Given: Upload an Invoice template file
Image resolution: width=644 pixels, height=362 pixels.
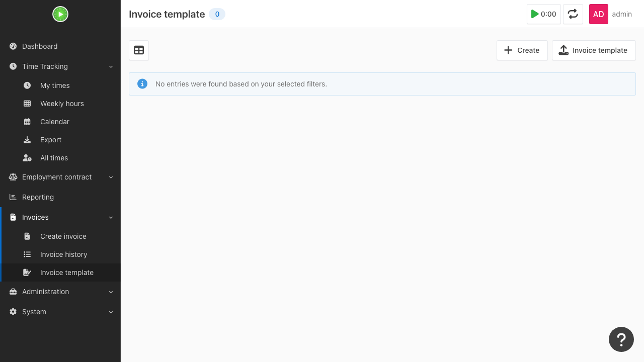Looking at the screenshot, I should click(594, 50).
